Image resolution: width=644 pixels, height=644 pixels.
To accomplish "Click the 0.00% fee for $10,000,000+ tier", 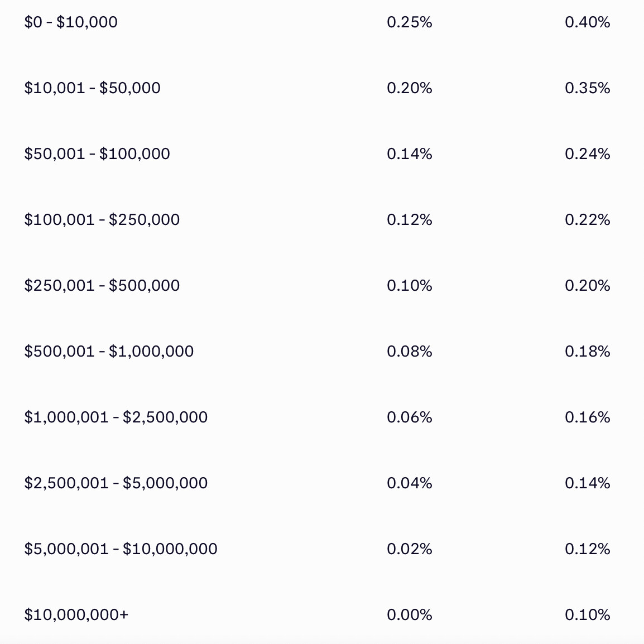I will (410, 615).
